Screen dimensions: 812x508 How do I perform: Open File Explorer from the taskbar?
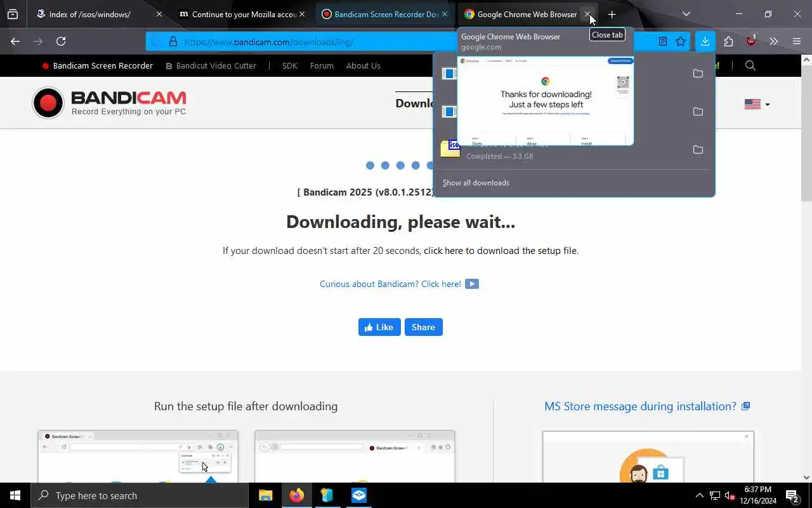(x=265, y=495)
